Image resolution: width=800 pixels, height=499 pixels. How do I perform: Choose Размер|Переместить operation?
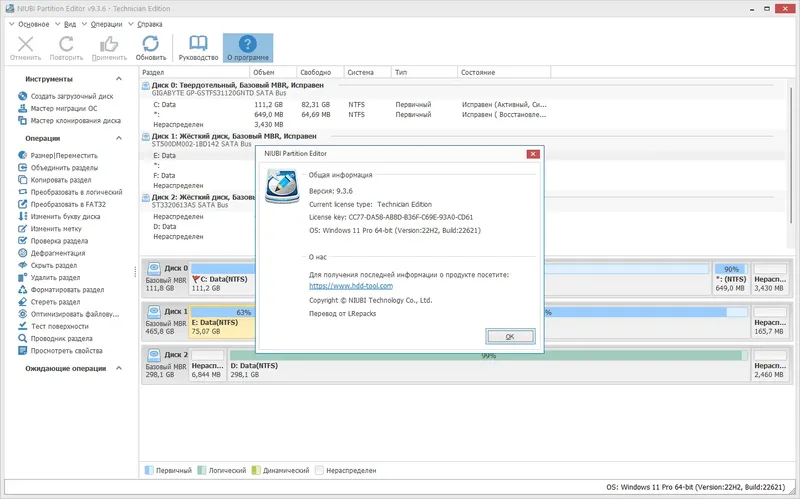[64, 155]
